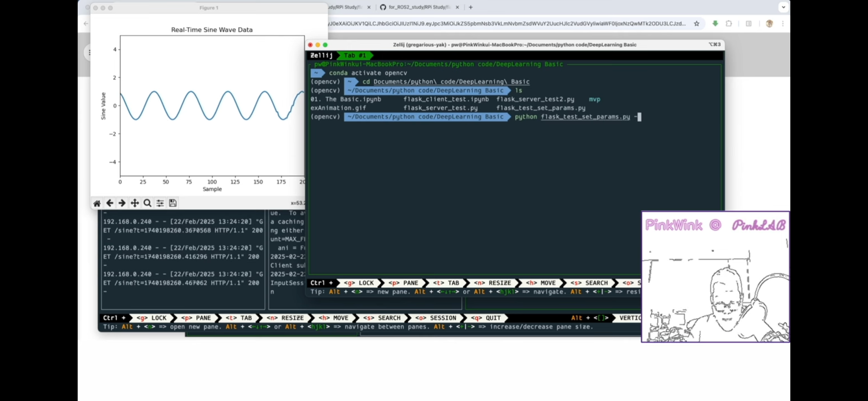Bookmark this page with the star icon
Image resolution: width=868 pixels, height=401 pixels.
(697, 24)
